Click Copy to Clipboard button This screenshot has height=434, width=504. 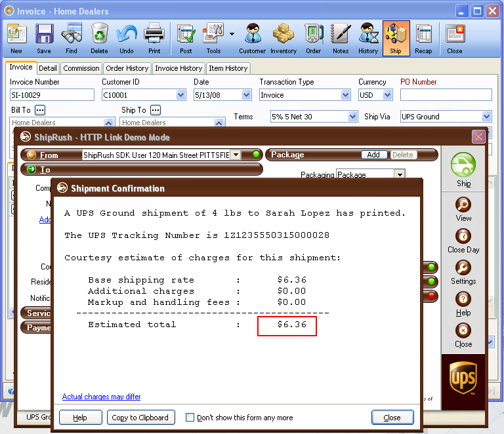pyautogui.click(x=140, y=418)
